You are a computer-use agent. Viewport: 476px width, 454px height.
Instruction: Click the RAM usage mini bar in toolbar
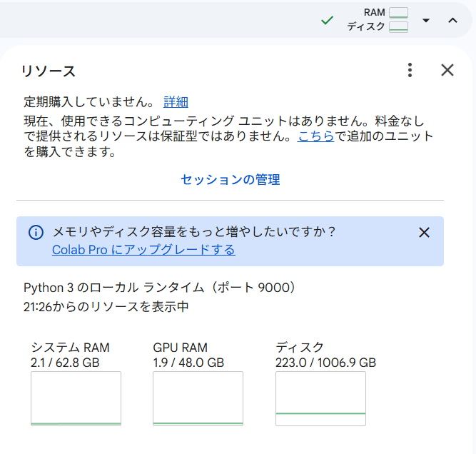(x=398, y=13)
